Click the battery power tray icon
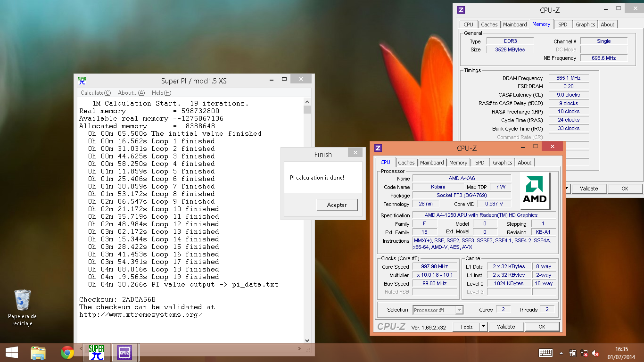 (573, 353)
